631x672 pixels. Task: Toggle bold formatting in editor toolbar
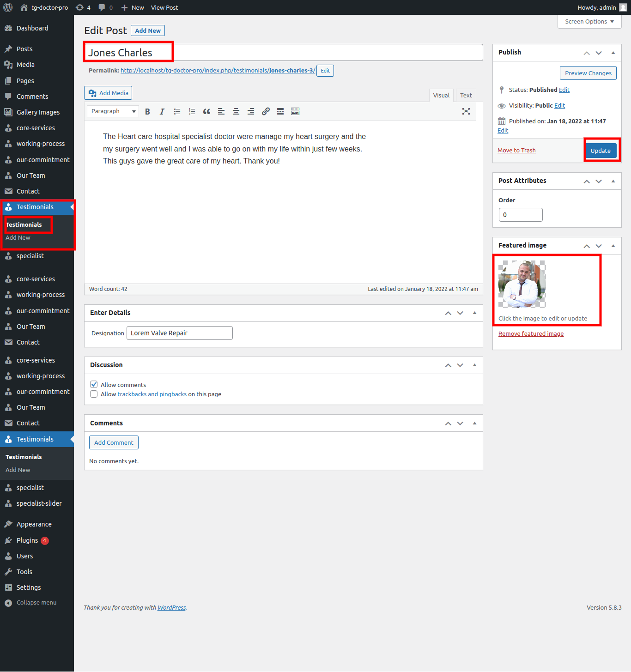point(147,112)
